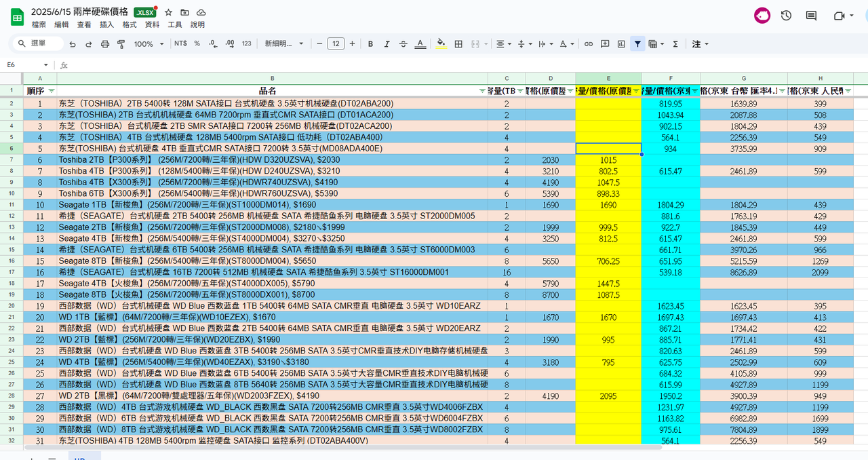Open filter icon in column D header

pyautogui.click(x=570, y=90)
